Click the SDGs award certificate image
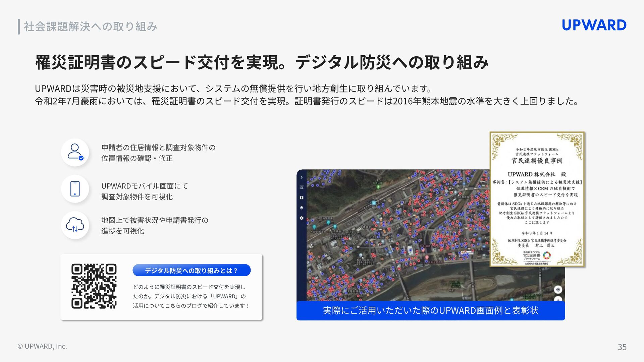This screenshot has height=362, width=644. tap(537, 199)
